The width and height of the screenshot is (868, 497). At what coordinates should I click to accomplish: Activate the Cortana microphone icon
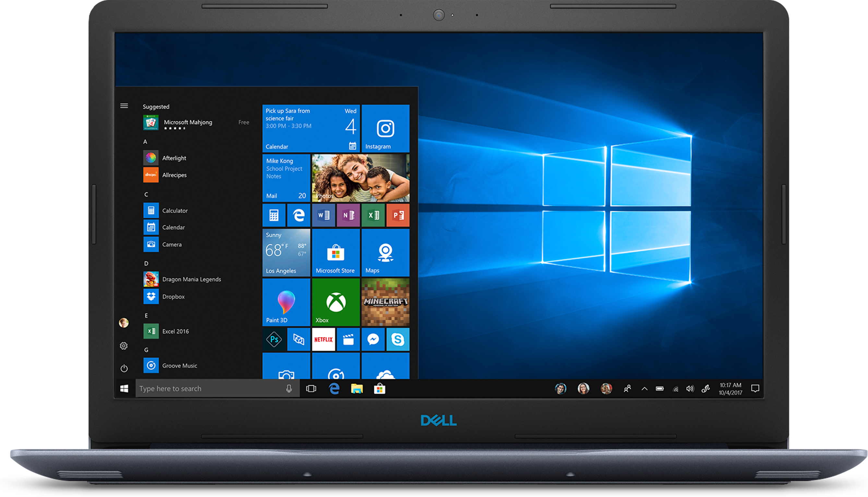[x=289, y=388]
